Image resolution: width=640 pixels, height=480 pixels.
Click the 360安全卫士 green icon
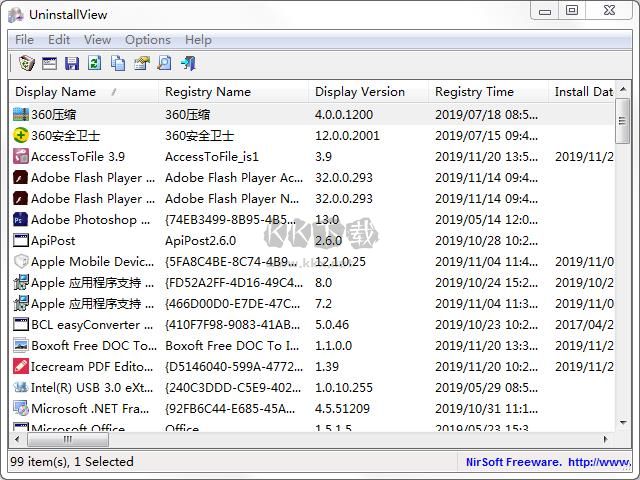pos(21,135)
